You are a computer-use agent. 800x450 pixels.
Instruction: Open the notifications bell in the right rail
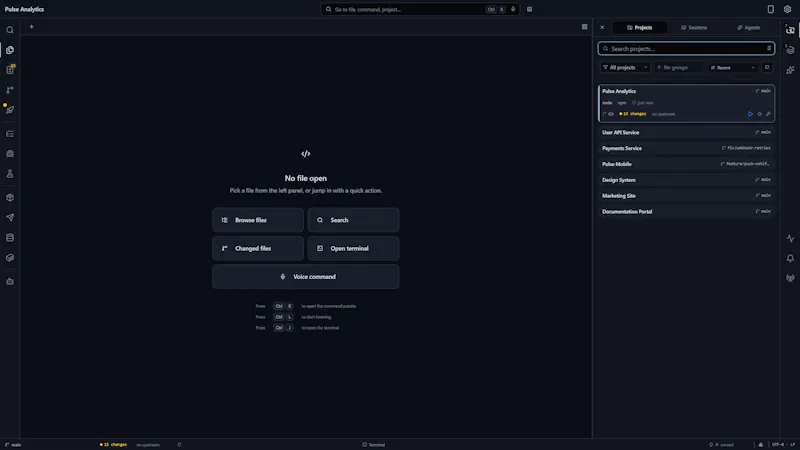click(x=790, y=258)
